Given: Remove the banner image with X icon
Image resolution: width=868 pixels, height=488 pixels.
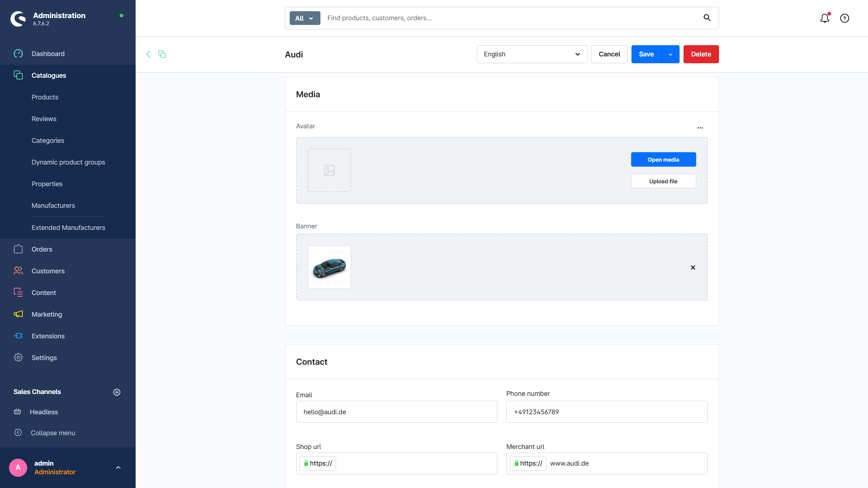Looking at the screenshot, I should point(693,267).
